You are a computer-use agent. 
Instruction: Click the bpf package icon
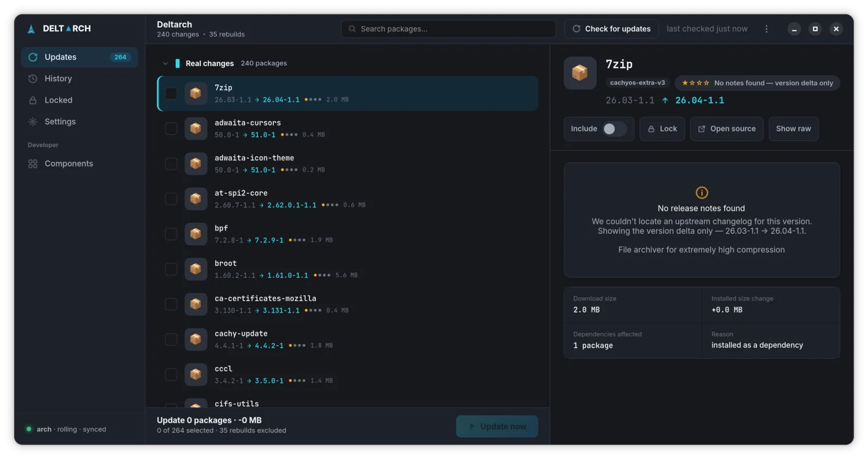[196, 234]
